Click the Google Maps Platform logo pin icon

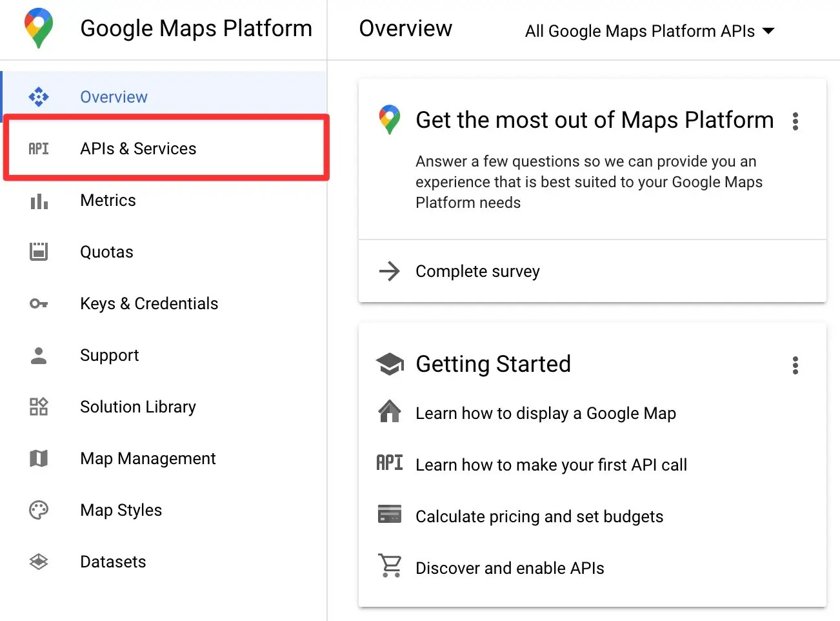pos(38,28)
